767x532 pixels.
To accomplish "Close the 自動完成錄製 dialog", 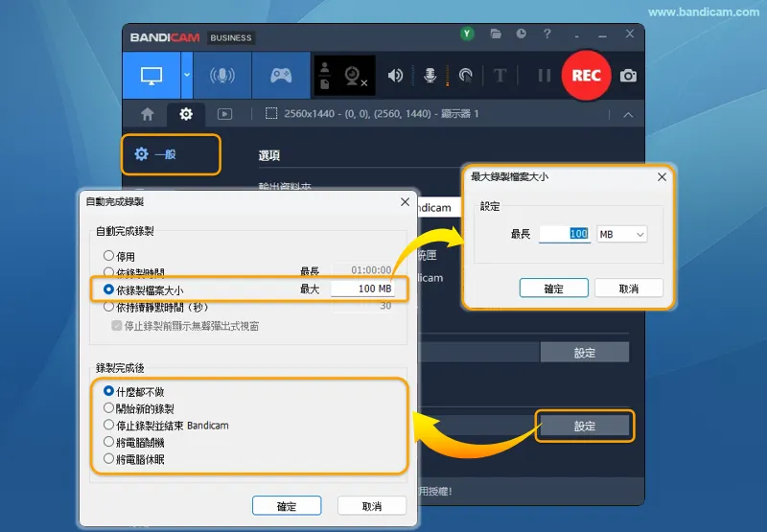I will pos(405,202).
